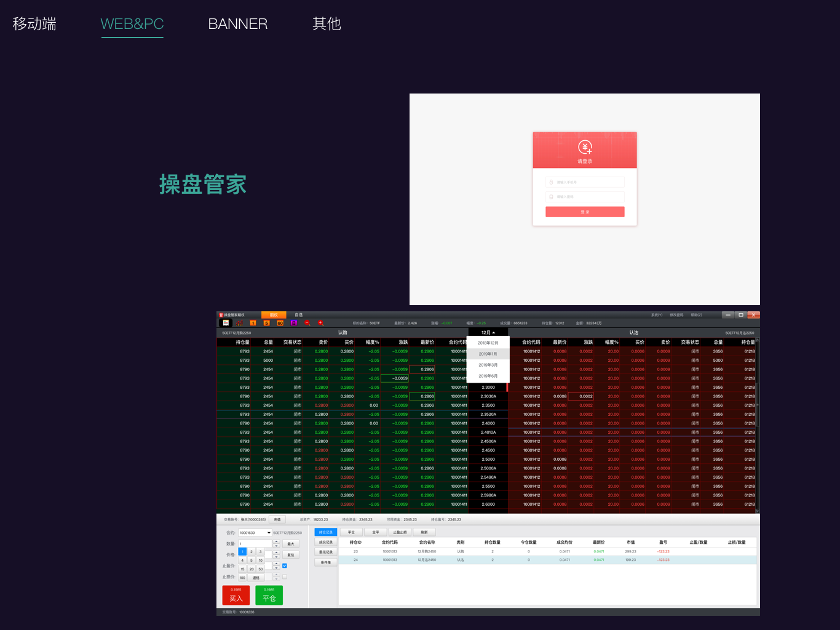840x630 pixels.
Task: Open the 委托记录 side tab
Action: coord(326,552)
